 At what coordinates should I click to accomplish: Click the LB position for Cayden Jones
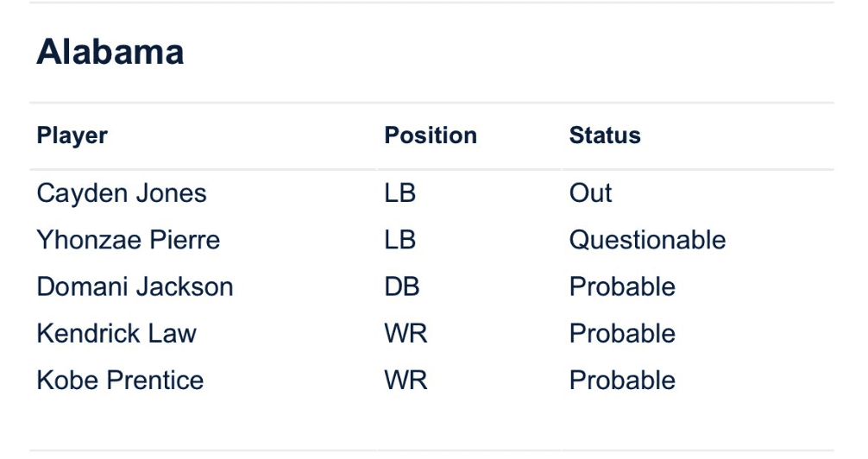[400, 193]
